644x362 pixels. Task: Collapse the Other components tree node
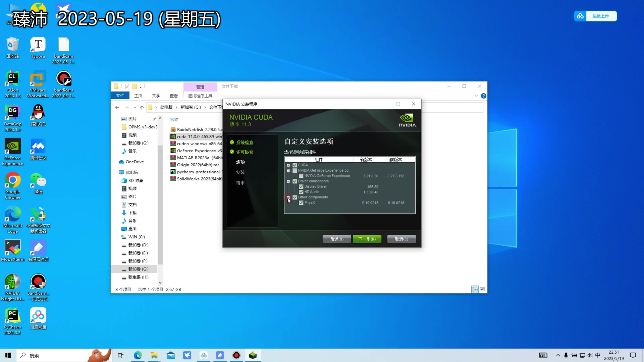coord(288,197)
